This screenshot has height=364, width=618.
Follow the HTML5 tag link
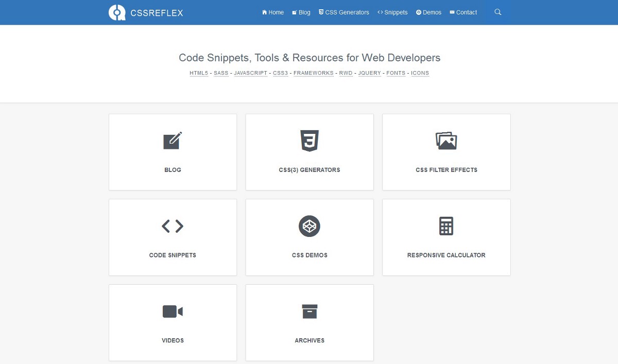[x=199, y=73]
